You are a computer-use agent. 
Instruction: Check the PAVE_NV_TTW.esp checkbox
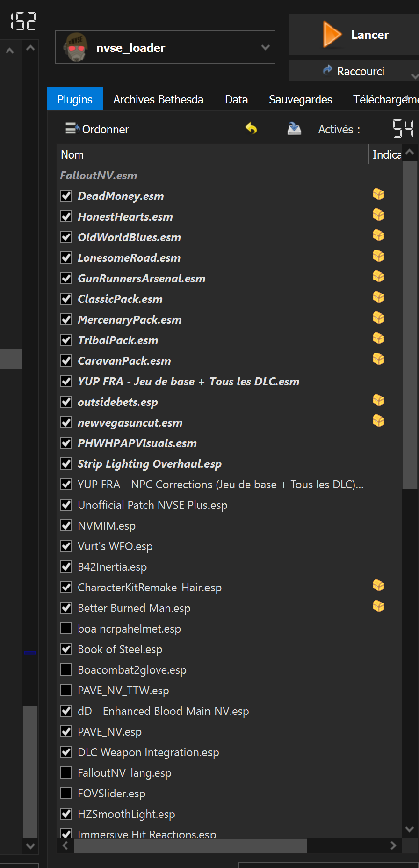[x=66, y=690]
